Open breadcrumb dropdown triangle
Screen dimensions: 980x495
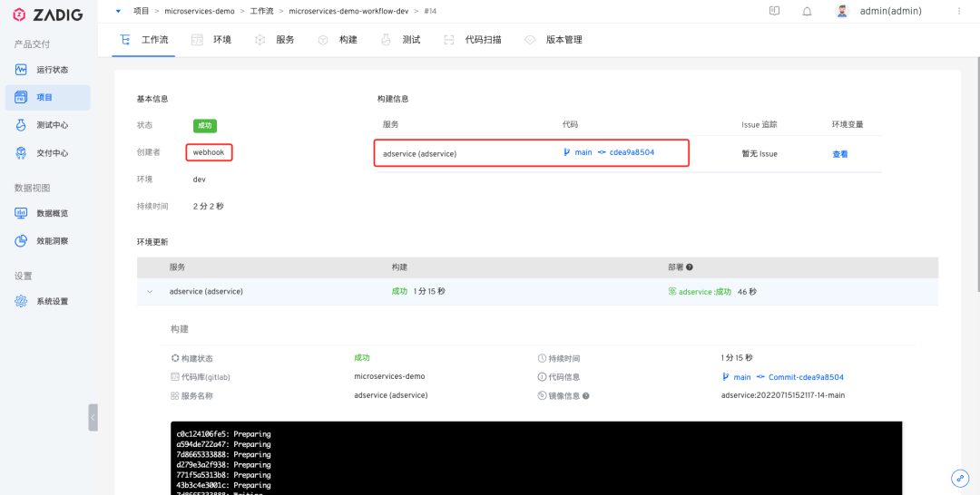point(118,11)
